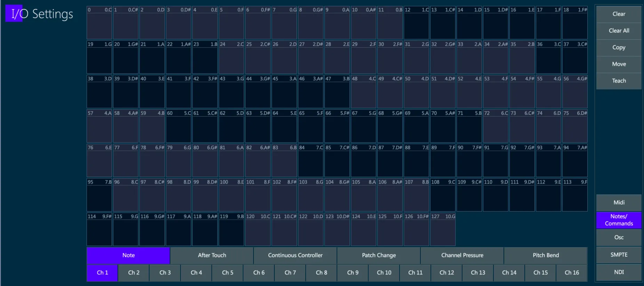This screenshot has height=286, width=644.
Task: Select the Copy button
Action: click(x=619, y=48)
